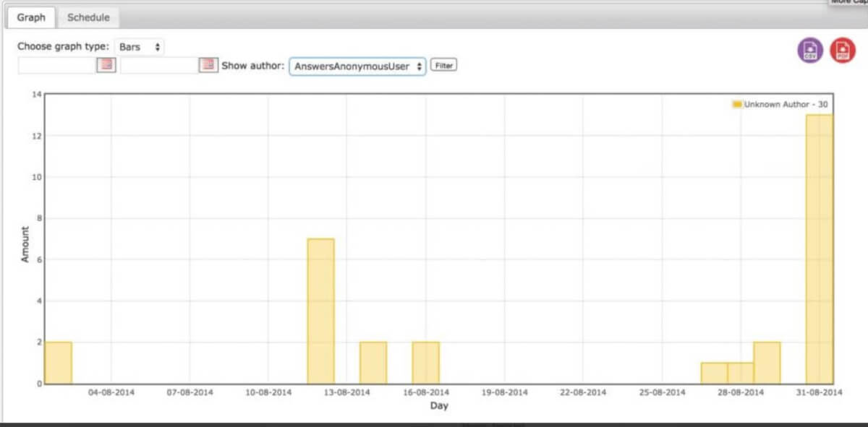Click the first bar at the y-axis
Viewport: 868px width, 427px height.
[59, 363]
